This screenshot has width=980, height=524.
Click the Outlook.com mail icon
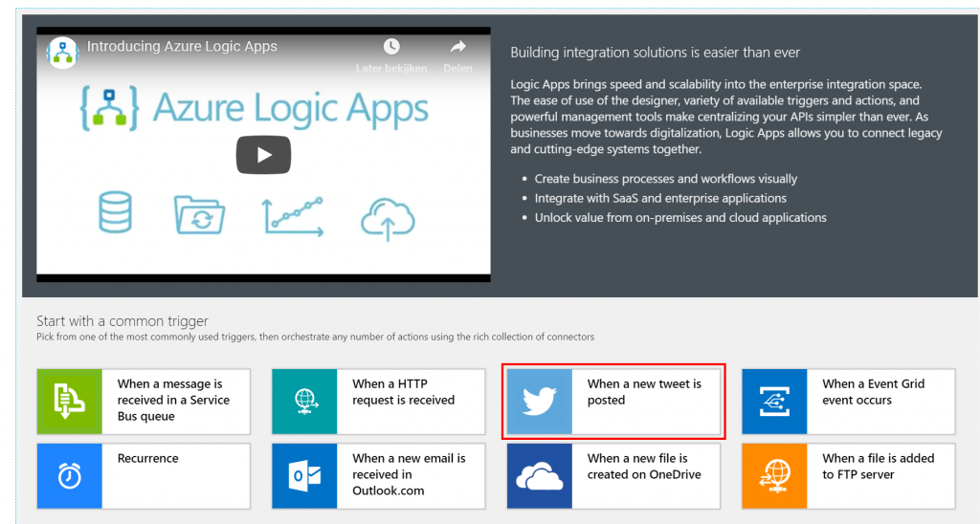[304, 476]
